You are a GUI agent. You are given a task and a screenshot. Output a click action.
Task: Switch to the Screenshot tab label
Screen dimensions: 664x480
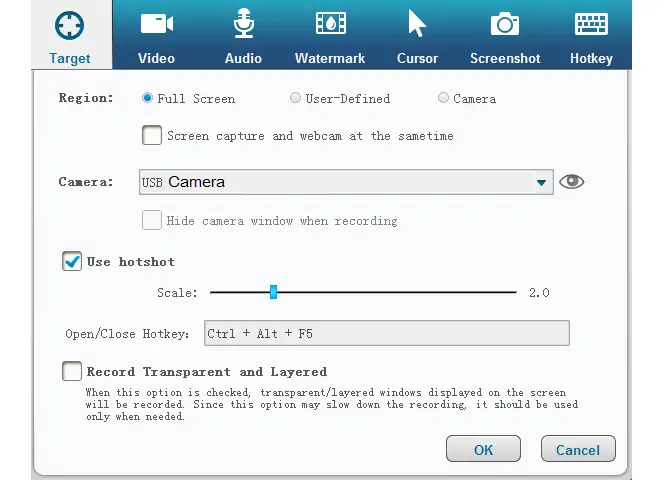click(505, 58)
